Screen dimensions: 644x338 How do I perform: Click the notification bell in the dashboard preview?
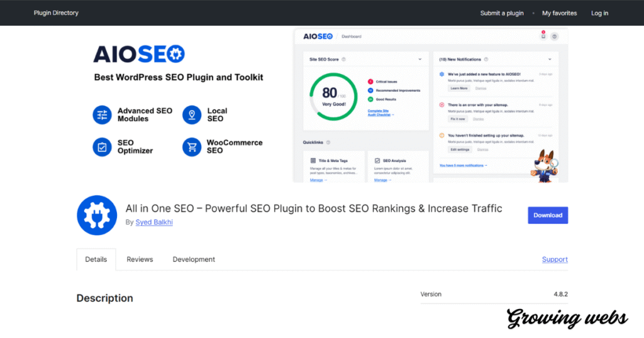[543, 36]
